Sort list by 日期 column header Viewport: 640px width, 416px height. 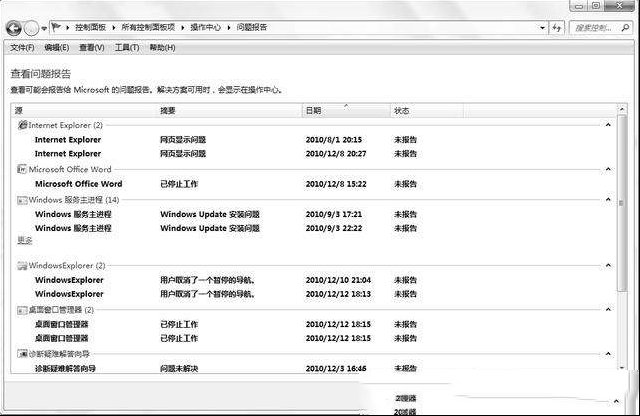[x=346, y=111]
